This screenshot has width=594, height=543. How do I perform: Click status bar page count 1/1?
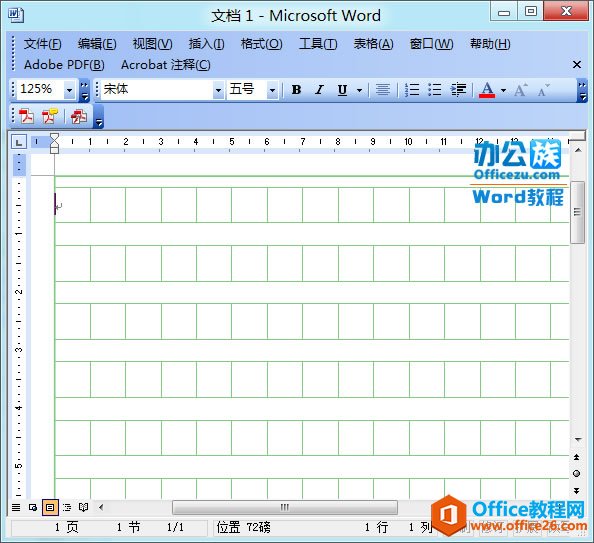click(x=175, y=527)
